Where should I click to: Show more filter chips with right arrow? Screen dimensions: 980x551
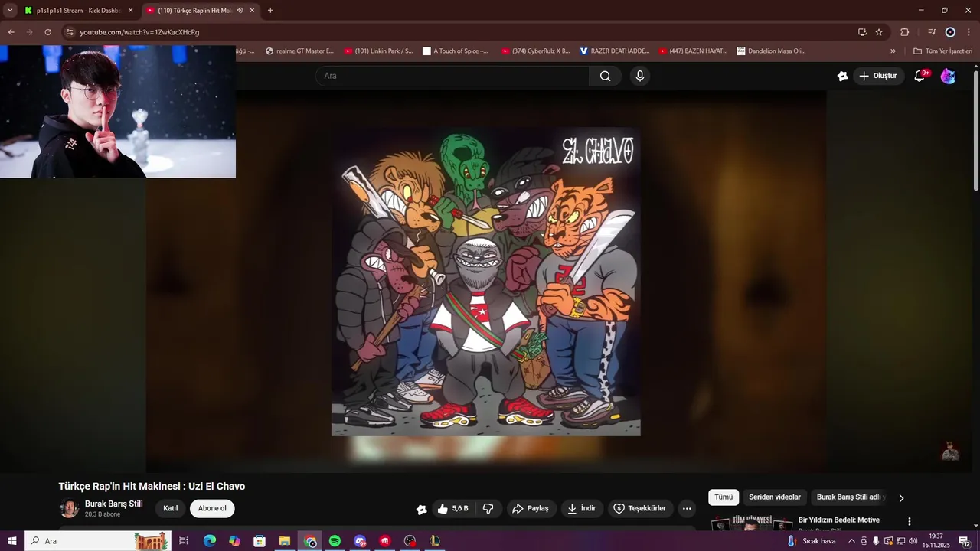point(901,498)
